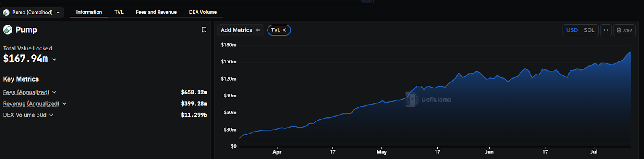
Task: Click the embed code icon button
Action: point(606,30)
